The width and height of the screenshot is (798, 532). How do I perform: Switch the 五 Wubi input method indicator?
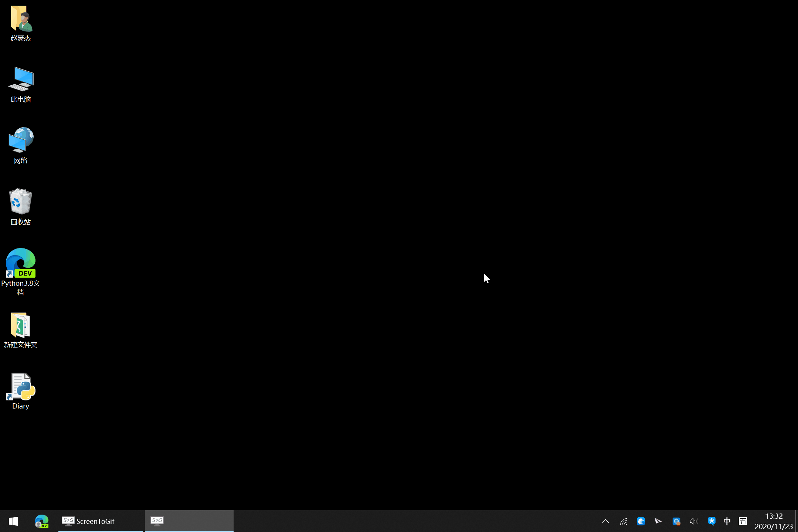[x=743, y=521]
